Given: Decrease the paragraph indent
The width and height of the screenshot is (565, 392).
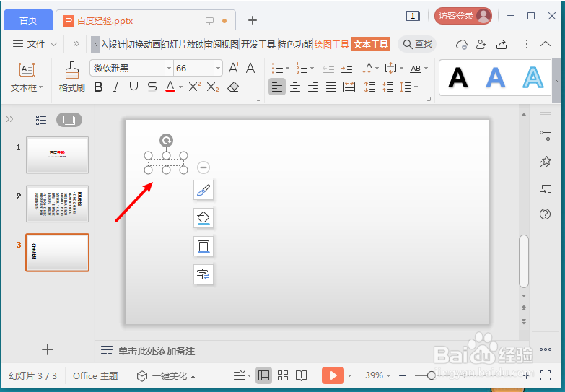Looking at the screenshot, I should click(328, 68).
